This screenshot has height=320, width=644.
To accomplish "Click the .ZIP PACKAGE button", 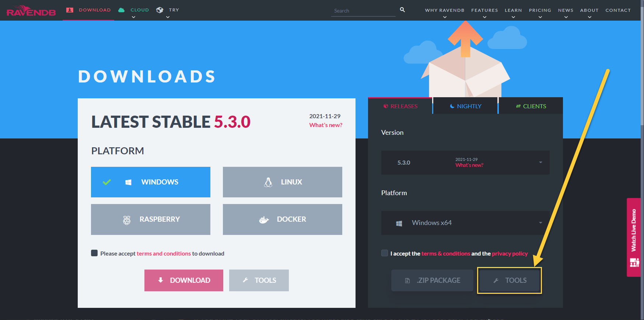I will 432,280.
